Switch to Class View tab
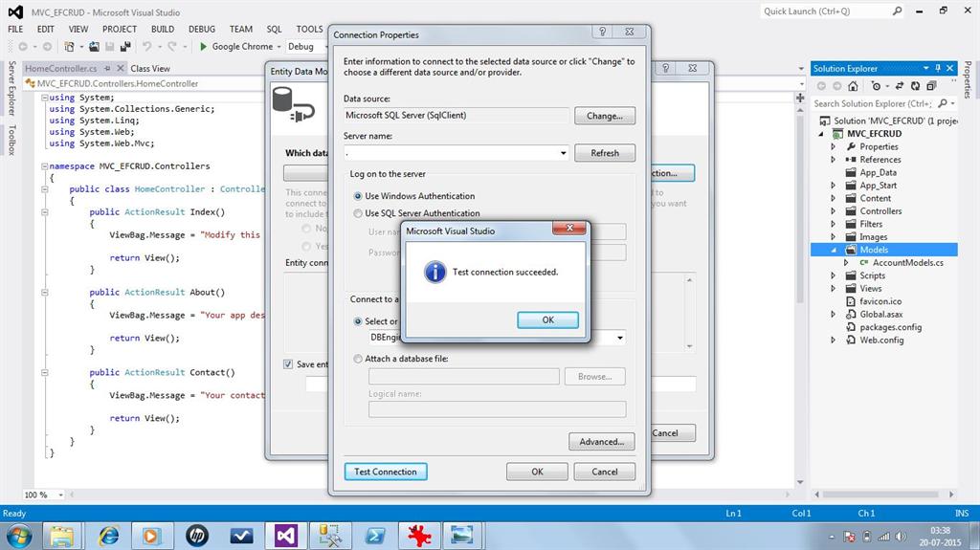 pyautogui.click(x=150, y=68)
